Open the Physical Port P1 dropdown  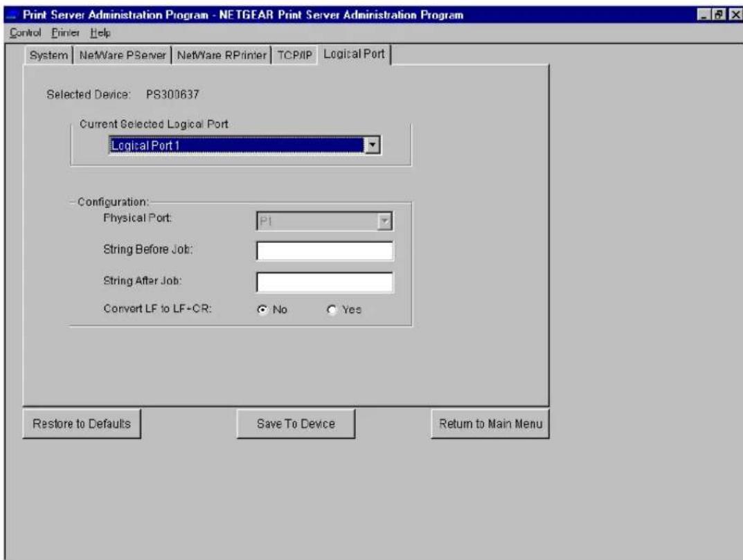(x=325, y=222)
